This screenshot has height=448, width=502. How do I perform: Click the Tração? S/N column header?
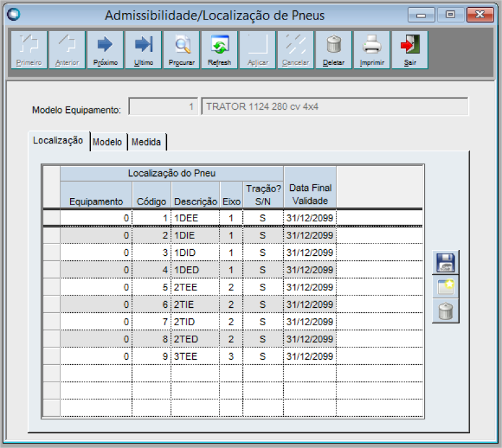pos(263,195)
